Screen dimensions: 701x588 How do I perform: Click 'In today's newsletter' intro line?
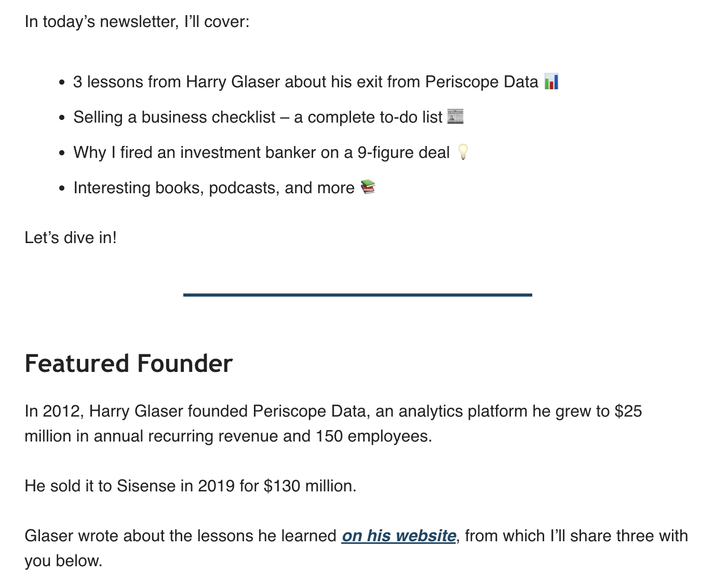click(137, 22)
